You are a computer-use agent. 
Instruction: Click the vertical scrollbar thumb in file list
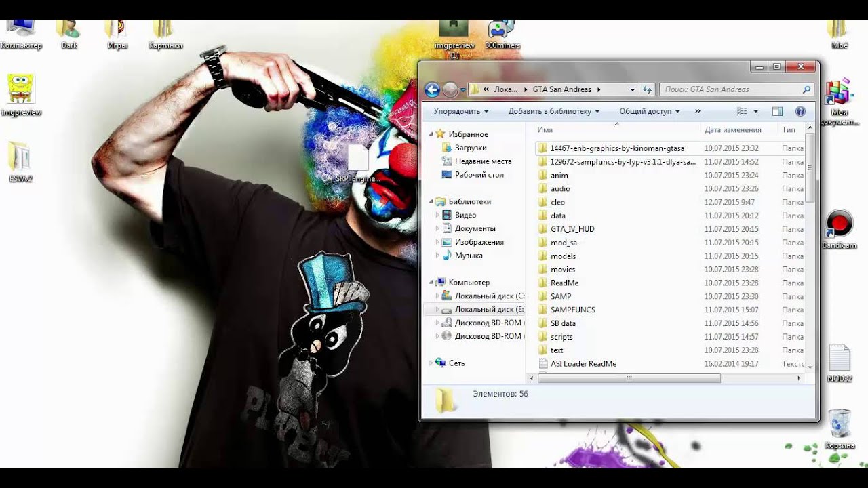[810, 167]
